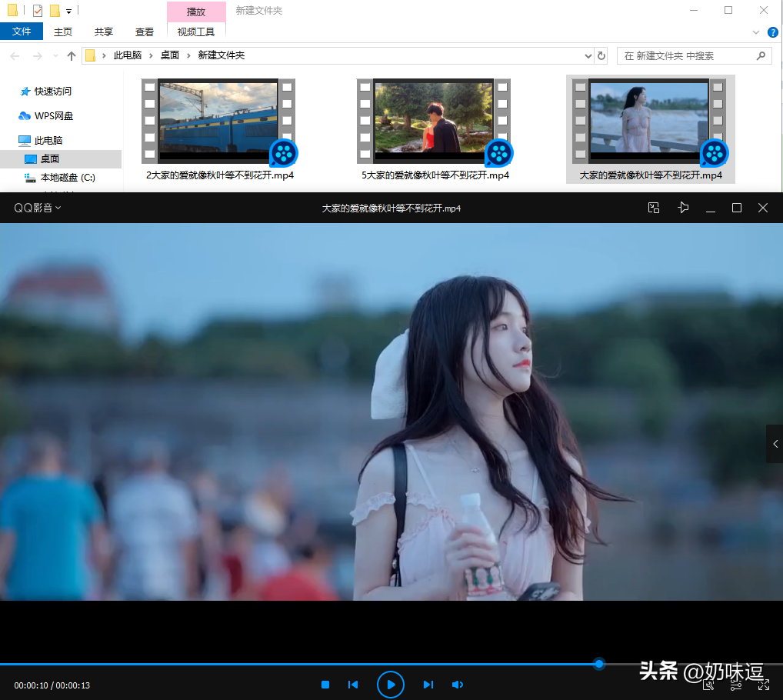Open the 主页 ribbon tab
Image resolution: width=783 pixels, height=700 pixels.
click(63, 32)
